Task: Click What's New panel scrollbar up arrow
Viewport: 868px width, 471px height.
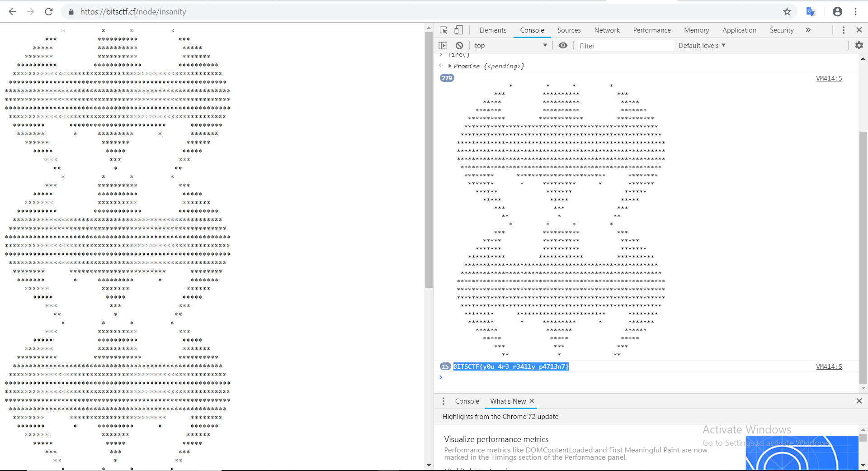Action: point(863,429)
